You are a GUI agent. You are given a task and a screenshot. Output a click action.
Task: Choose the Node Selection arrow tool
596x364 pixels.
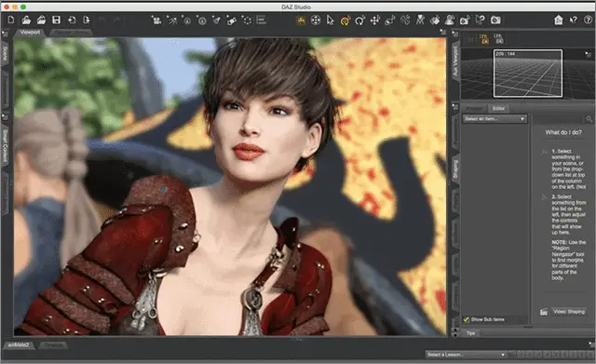pos(331,20)
